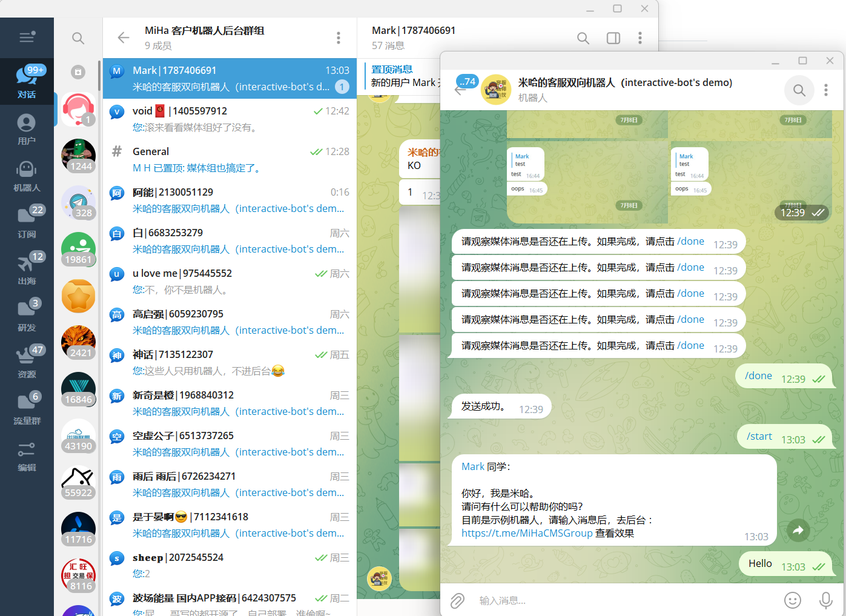Open the 编辑 folder settings
This screenshot has width=846, height=616.
point(27,455)
